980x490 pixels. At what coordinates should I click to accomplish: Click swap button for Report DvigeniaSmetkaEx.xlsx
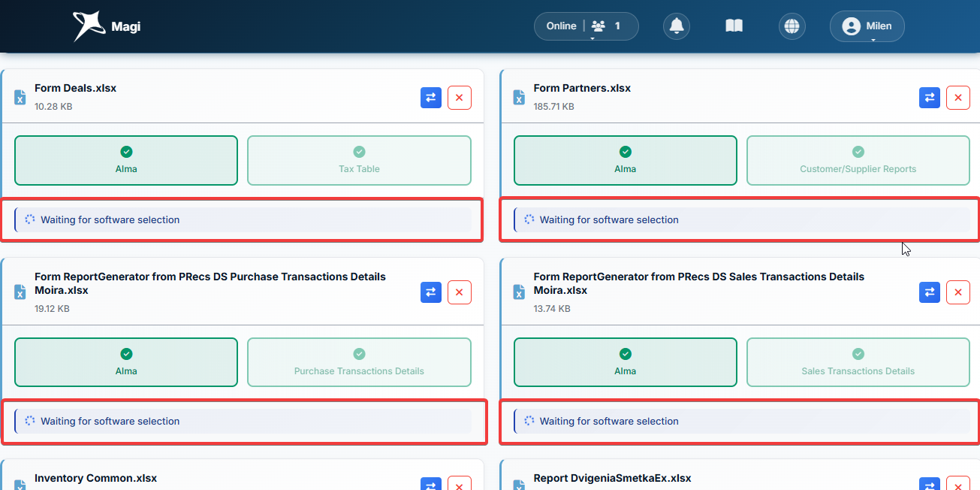(930, 484)
